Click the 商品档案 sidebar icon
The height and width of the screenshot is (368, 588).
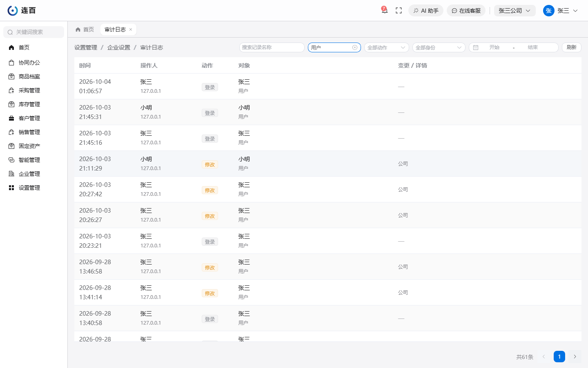point(11,76)
